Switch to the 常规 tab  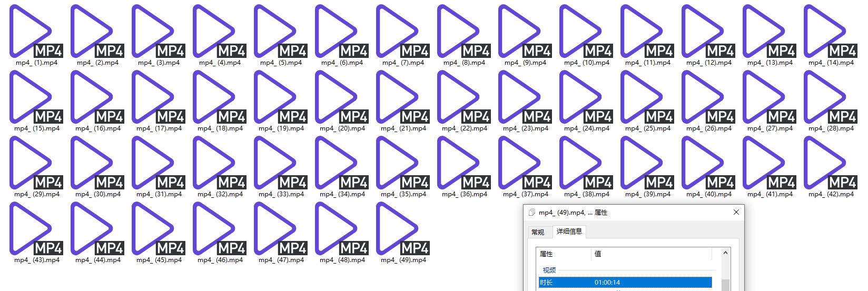pyautogui.click(x=538, y=232)
